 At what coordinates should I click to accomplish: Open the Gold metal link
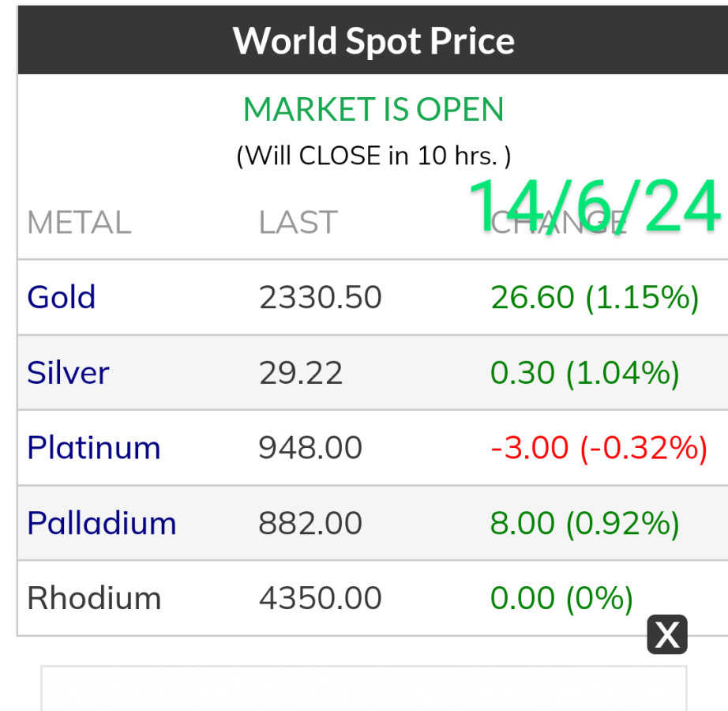(x=62, y=297)
